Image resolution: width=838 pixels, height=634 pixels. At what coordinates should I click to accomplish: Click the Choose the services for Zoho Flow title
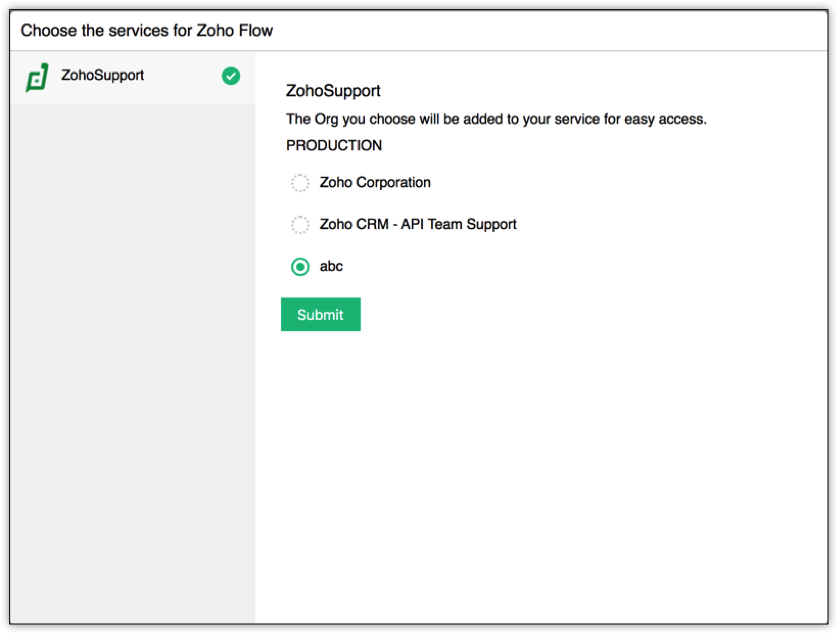147,30
